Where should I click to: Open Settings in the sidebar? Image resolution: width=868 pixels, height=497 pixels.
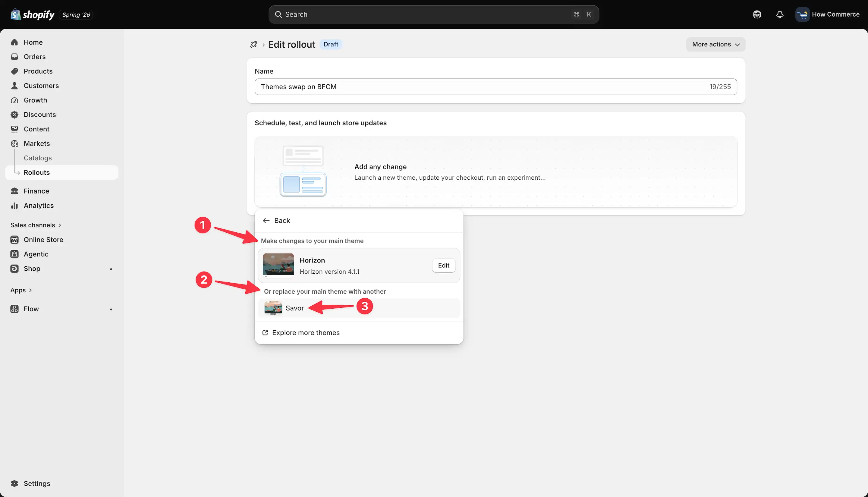click(x=62, y=483)
